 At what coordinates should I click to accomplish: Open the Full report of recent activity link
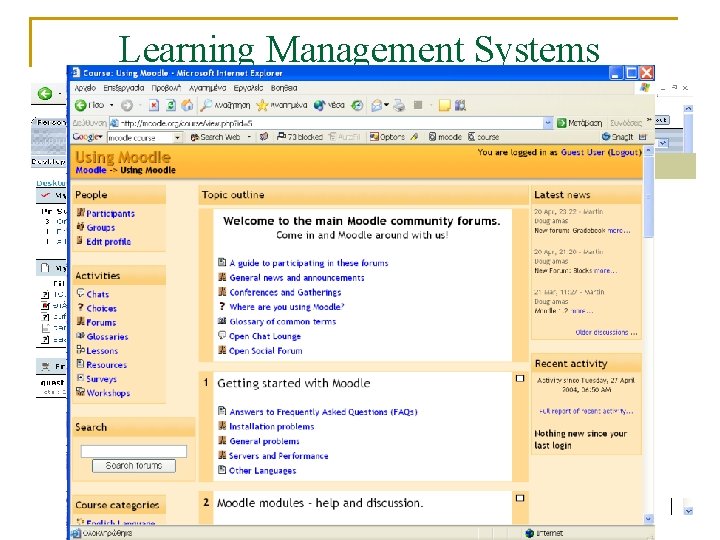click(586, 411)
